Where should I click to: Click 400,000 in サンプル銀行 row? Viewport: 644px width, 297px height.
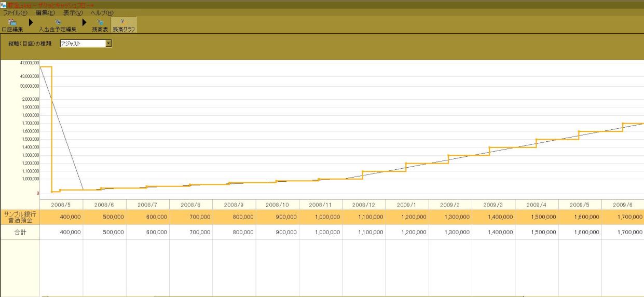(x=70, y=217)
